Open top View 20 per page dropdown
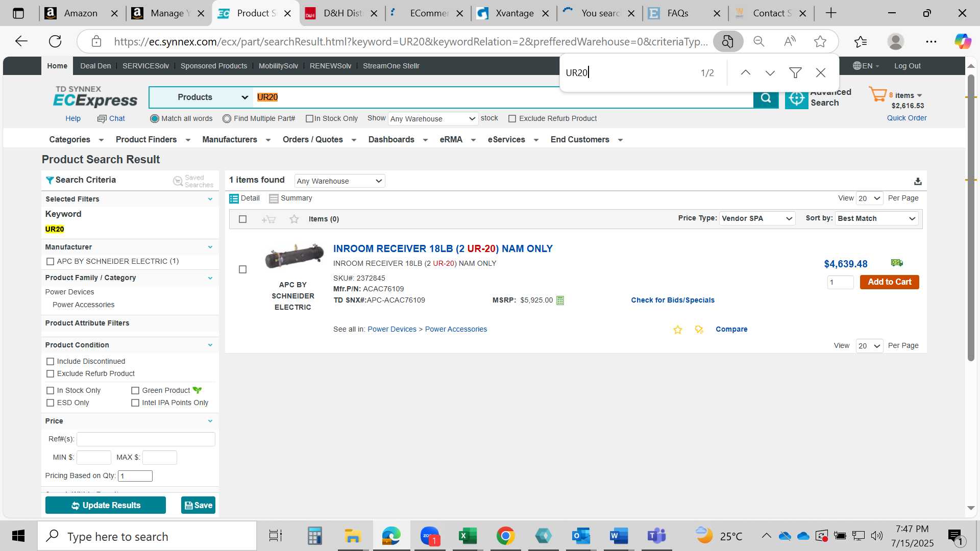Screen dimensions: 980x551 coord(869,198)
